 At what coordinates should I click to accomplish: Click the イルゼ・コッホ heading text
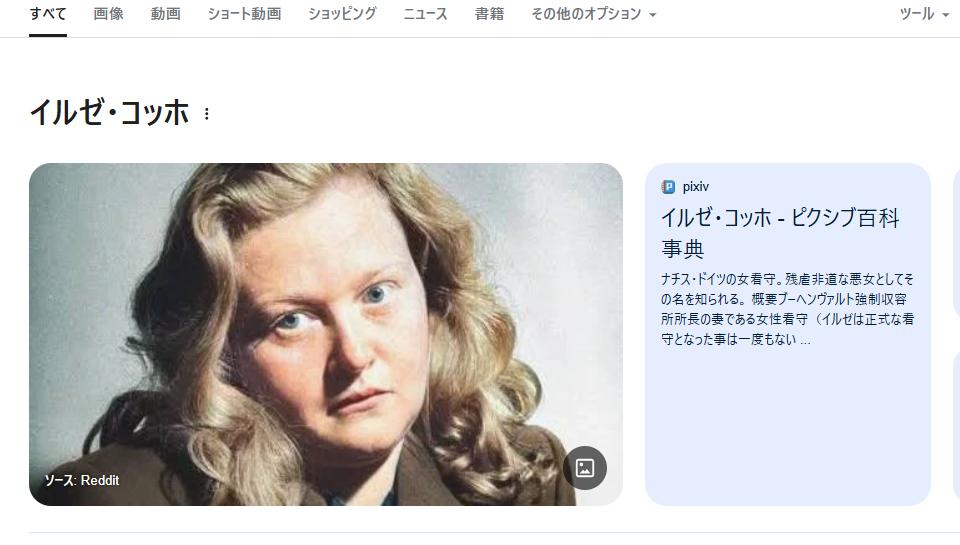coord(110,113)
